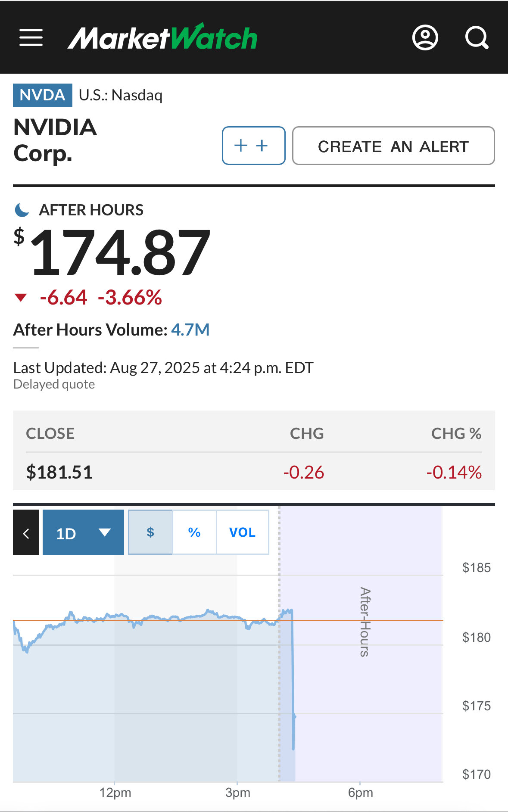Open the hamburger navigation menu

pyautogui.click(x=31, y=38)
